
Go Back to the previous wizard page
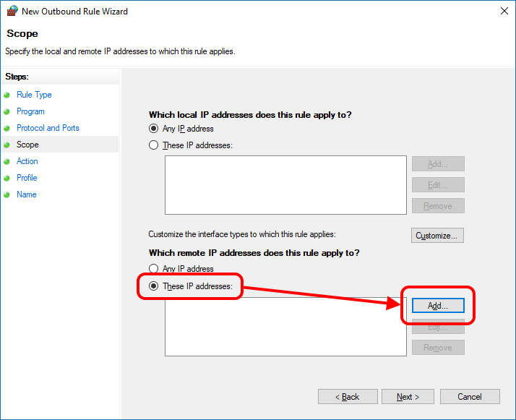[348, 397]
